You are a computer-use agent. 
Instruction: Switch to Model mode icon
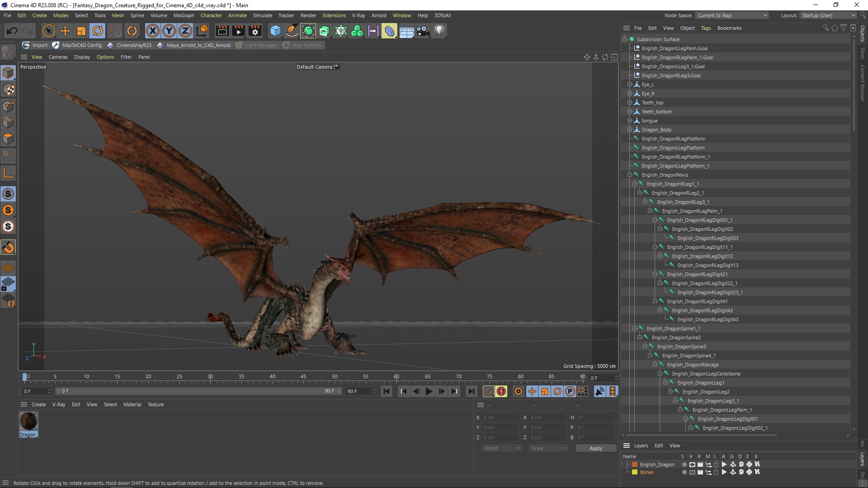[8, 73]
